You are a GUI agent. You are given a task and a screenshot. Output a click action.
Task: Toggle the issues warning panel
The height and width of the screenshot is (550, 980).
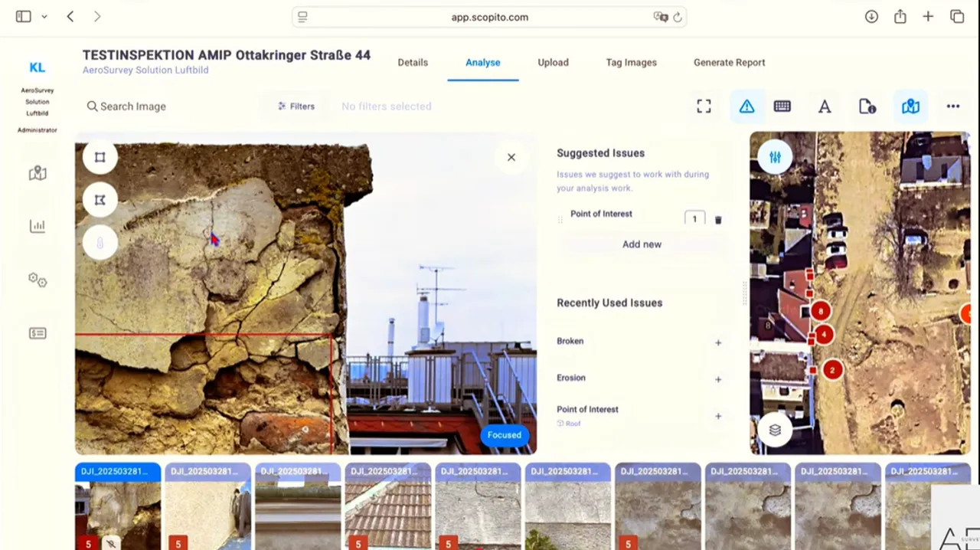pos(746,106)
